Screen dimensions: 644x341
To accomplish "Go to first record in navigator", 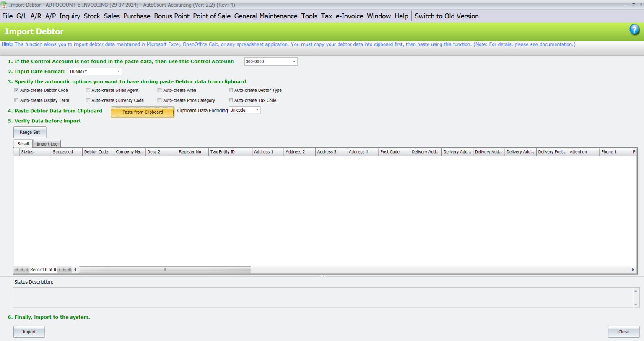I will 16,270.
